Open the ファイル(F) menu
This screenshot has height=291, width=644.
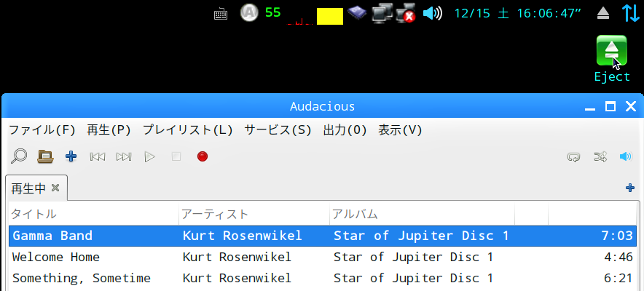(42, 130)
